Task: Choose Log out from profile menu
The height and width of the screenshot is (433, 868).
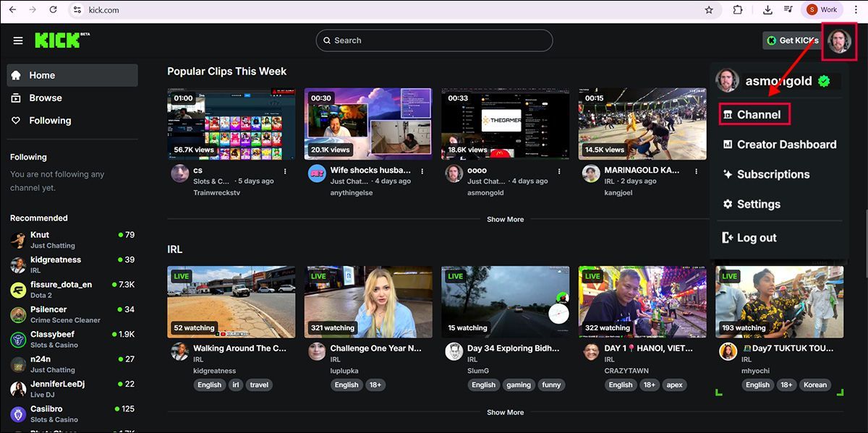Action: [749, 238]
